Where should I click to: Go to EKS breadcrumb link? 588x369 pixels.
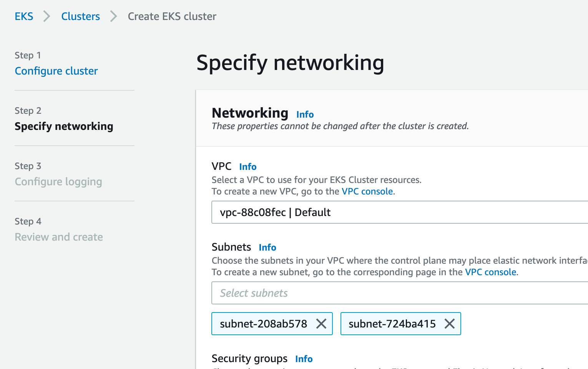pyautogui.click(x=24, y=17)
